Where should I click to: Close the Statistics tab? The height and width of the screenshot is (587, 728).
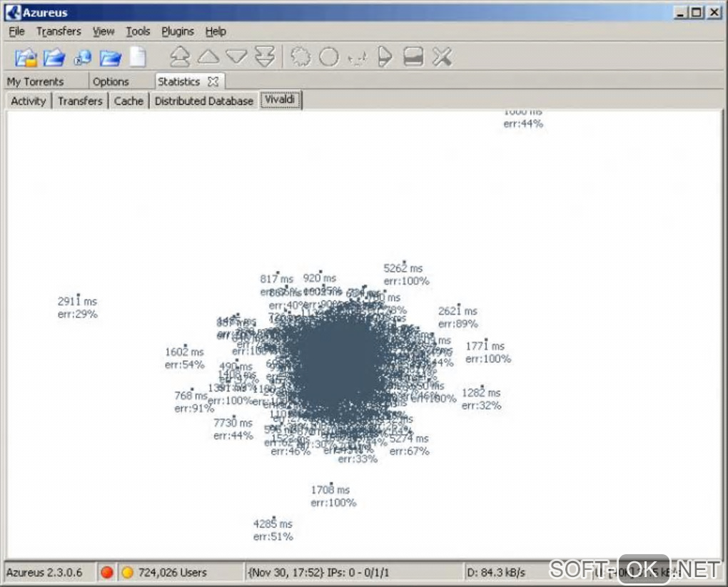pyautogui.click(x=213, y=82)
